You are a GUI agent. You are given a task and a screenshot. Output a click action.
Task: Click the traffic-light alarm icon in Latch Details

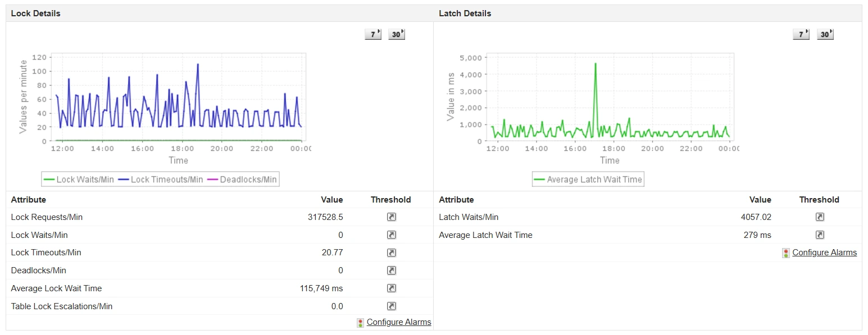(x=785, y=253)
